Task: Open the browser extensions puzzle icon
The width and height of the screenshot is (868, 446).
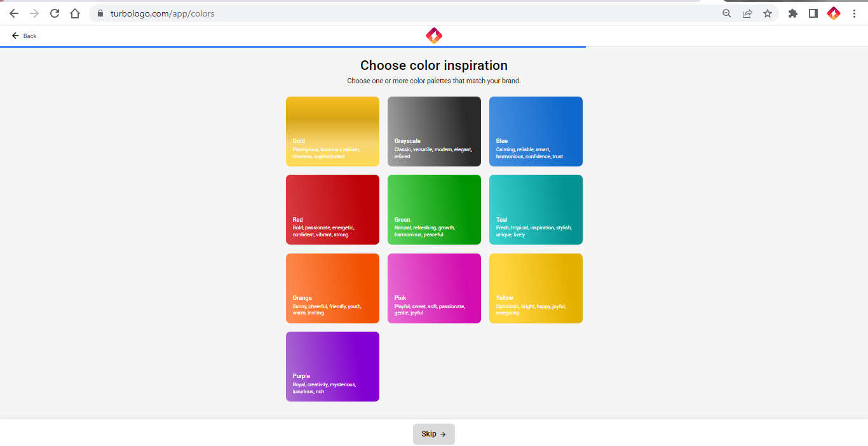Action: tap(792, 13)
